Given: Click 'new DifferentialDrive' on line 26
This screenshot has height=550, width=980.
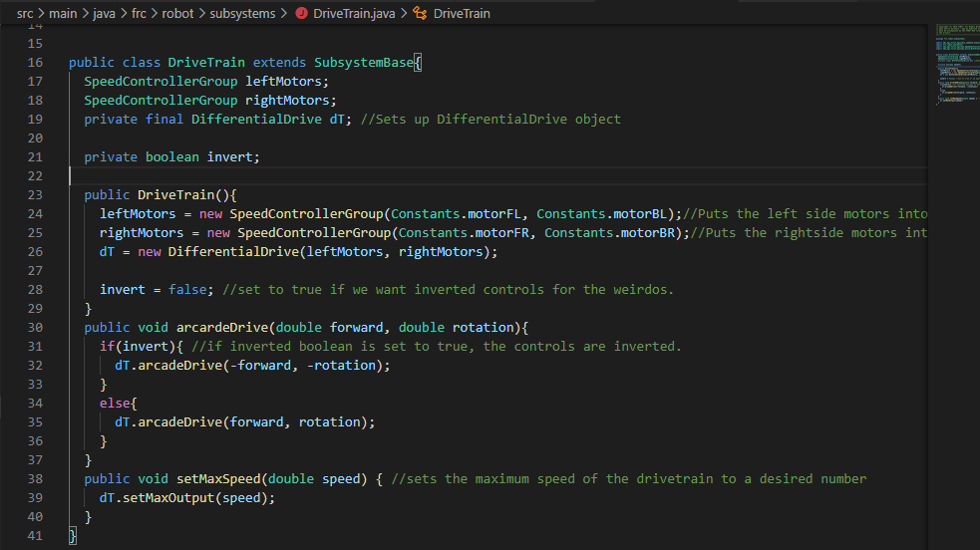Looking at the screenshot, I should tap(218, 252).
